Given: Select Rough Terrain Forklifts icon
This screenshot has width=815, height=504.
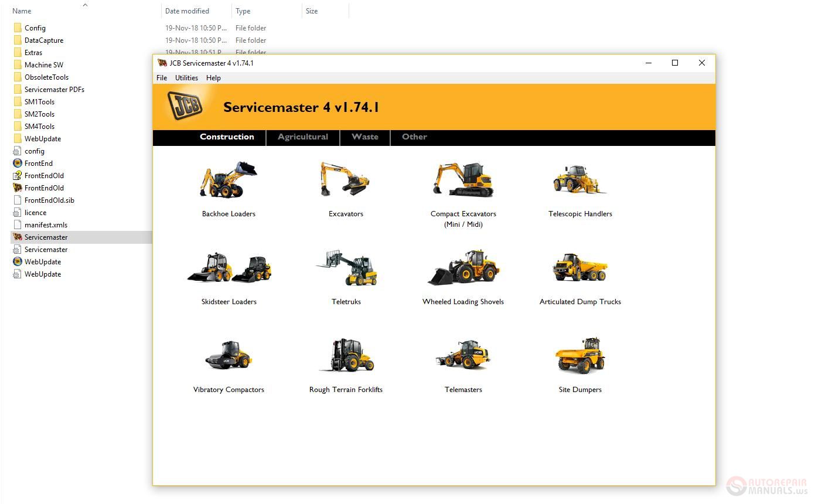Looking at the screenshot, I should (346, 355).
